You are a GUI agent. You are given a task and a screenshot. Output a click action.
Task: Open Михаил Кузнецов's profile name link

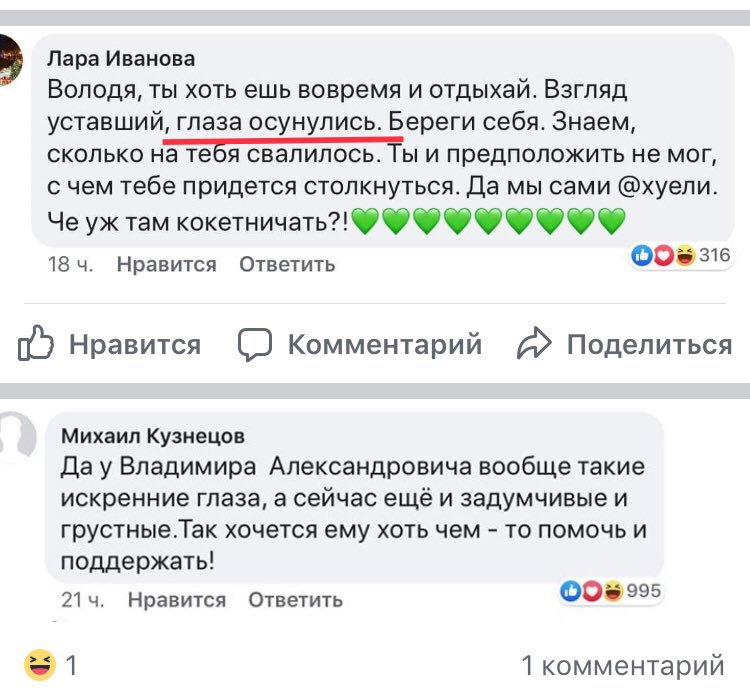pyautogui.click(x=153, y=436)
